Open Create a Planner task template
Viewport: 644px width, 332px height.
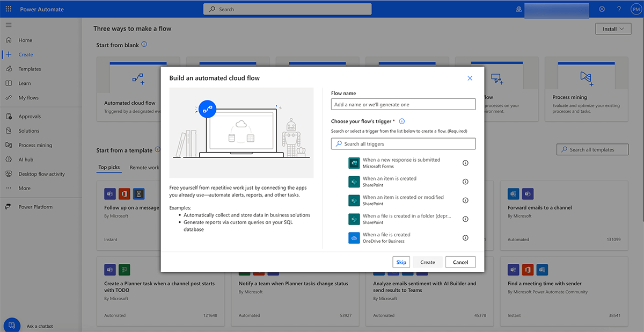coord(159,291)
